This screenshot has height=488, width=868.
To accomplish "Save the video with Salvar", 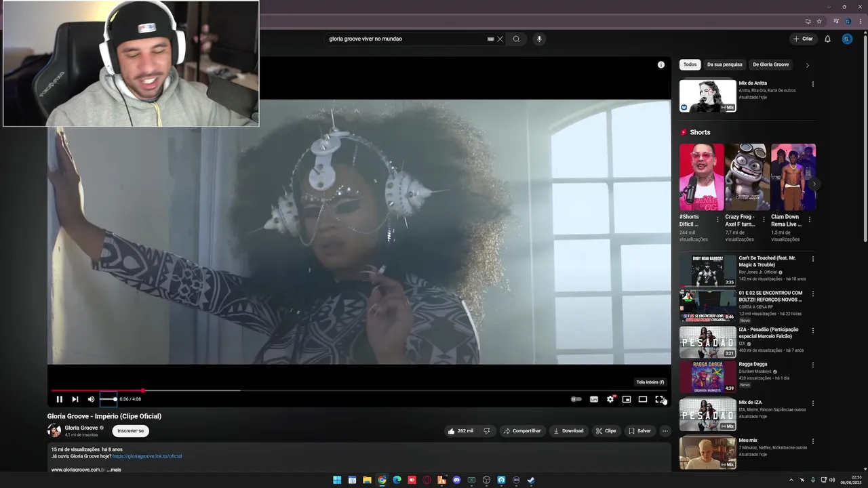I will click(639, 431).
